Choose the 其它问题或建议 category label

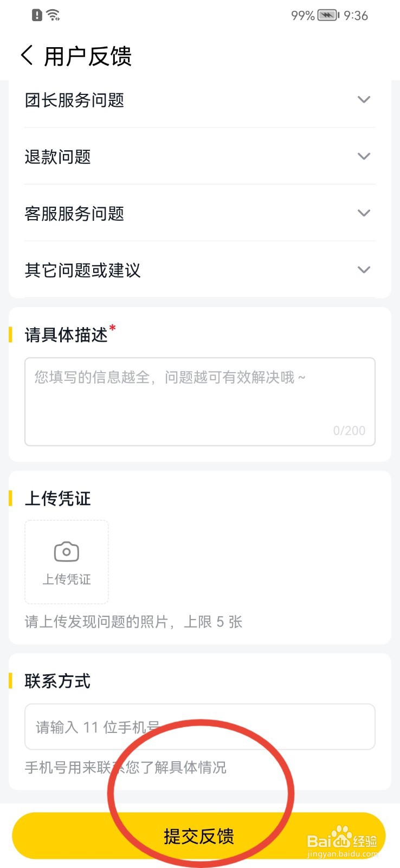coord(83,270)
